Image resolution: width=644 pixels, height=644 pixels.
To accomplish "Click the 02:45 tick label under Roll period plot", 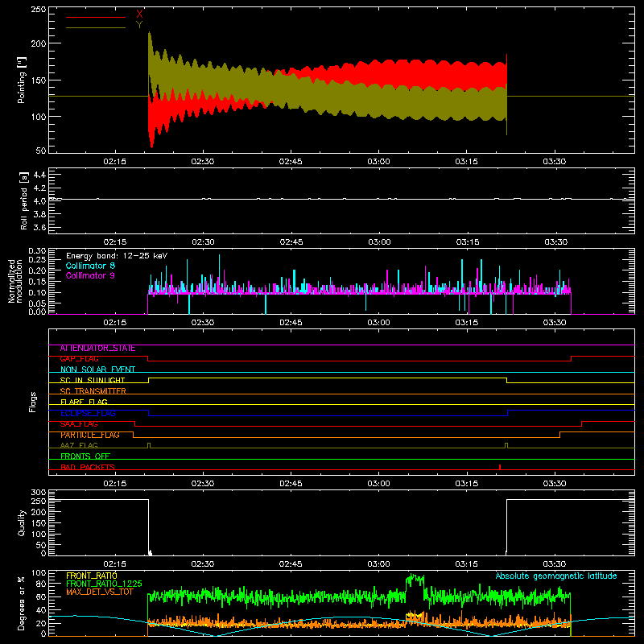I will pyautogui.click(x=291, y=242).
